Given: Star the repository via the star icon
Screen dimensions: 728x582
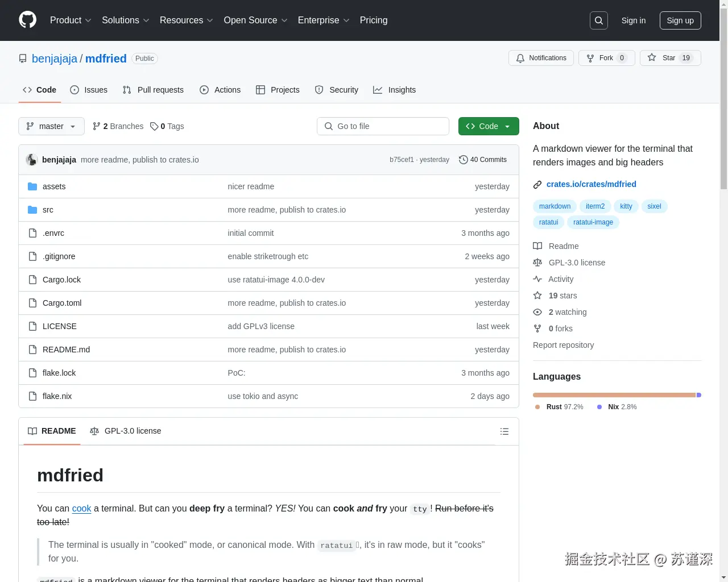Looking at the screenshot, I should click(652, 57).
